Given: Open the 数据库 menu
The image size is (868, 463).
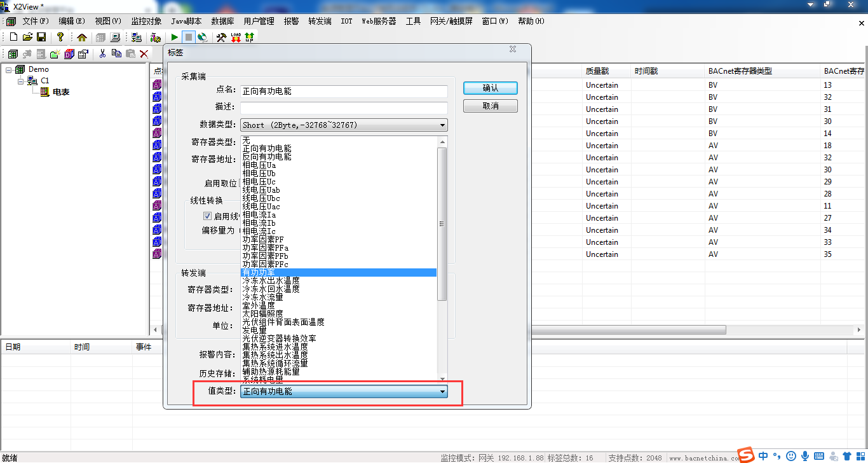Looking at the screenshot, I should click(x=223, y=21).
